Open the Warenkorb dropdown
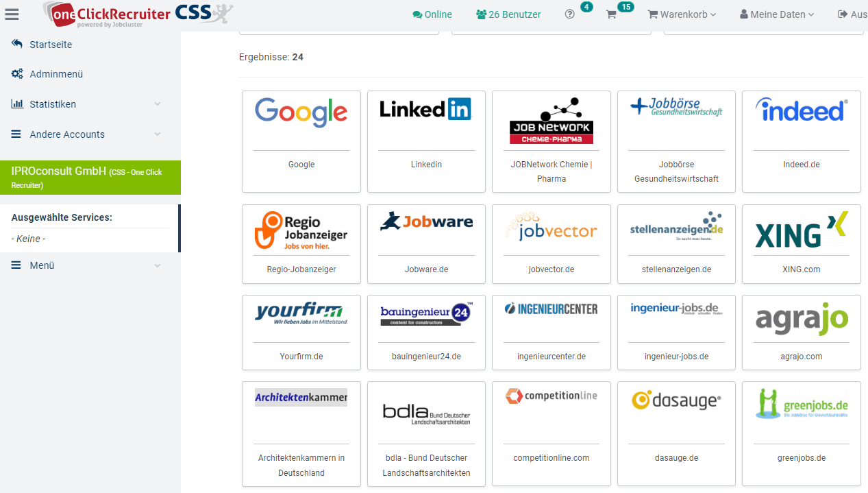Image resolution: width=868 pixels, height=493 pixels. pyautogui.click(x=682, y=14)
